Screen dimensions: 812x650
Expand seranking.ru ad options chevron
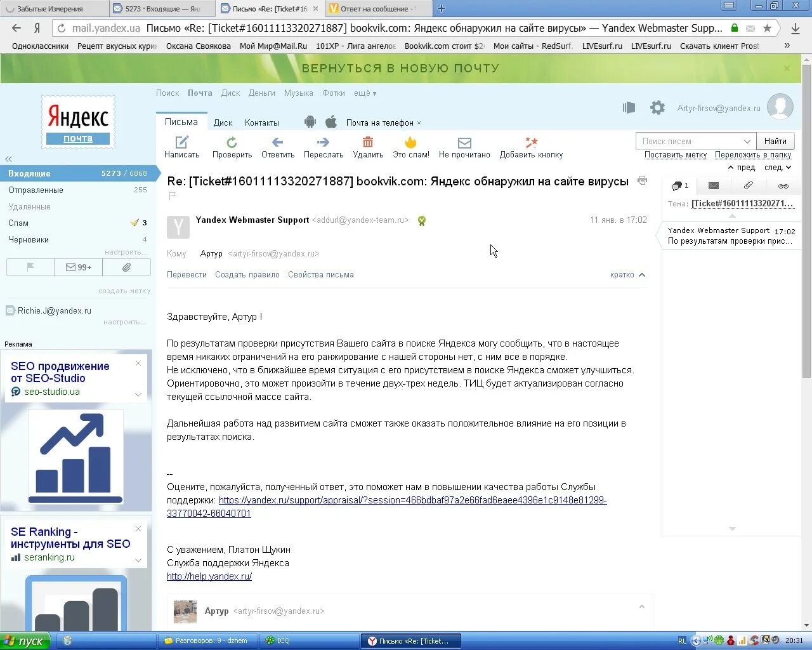[x=138, y=560]
